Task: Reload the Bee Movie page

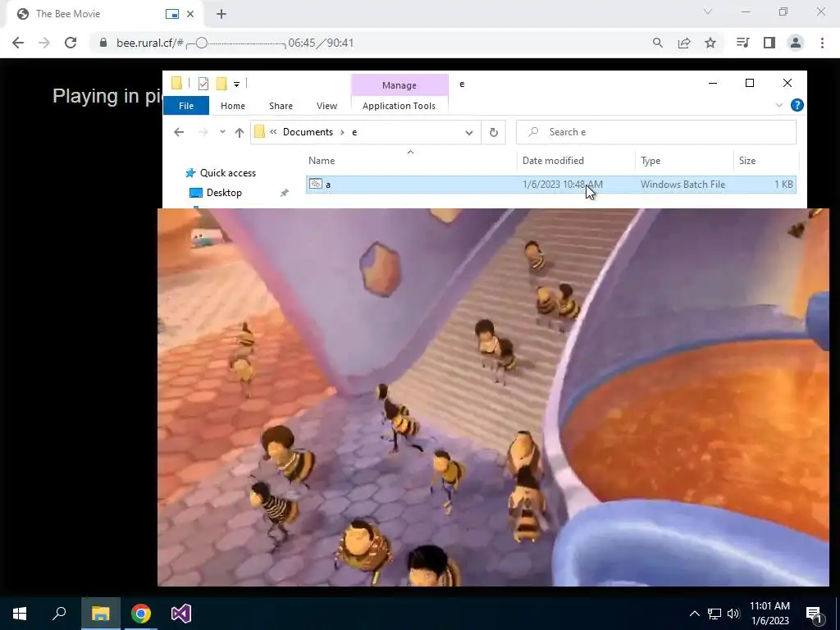Action: [71, 43]
